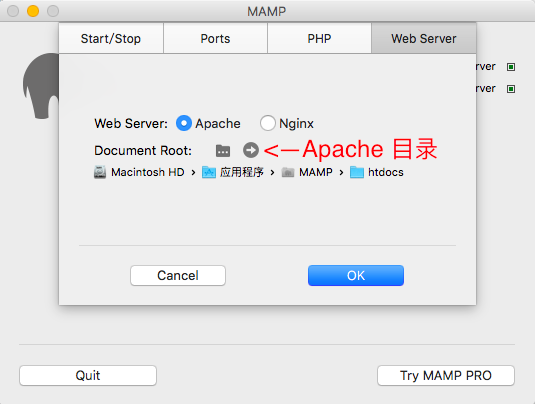Click the folder browse icon for Document Root
The height and width of the screenshot is (404, 535).
pos(223,150)
